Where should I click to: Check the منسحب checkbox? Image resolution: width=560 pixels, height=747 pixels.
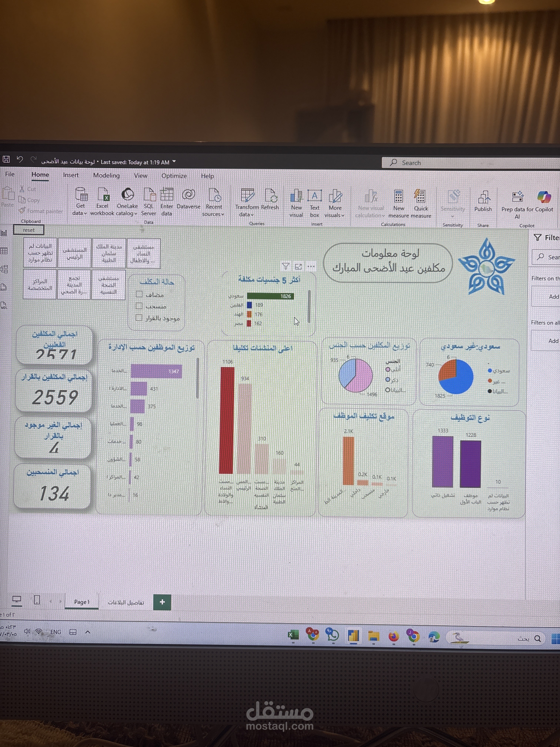[x=139, y=306]
